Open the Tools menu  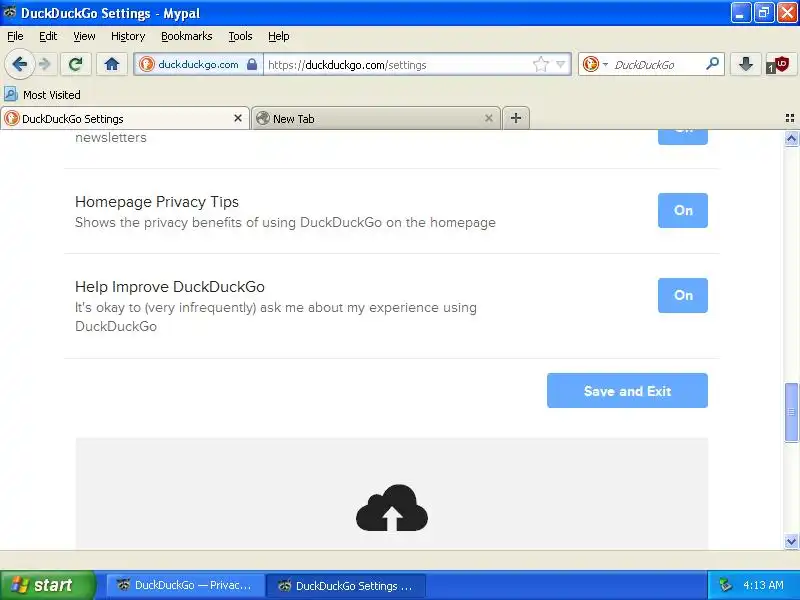pyautogui.click(x=240, y=36)
